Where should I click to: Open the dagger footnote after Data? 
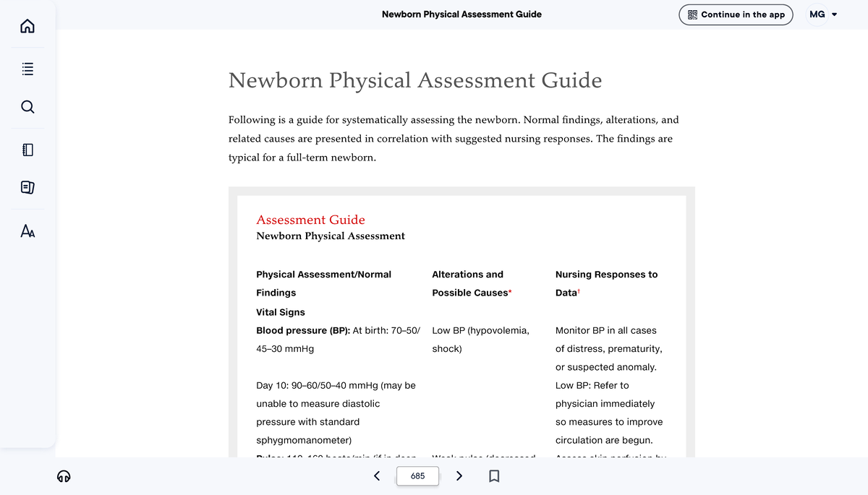[579, 291]
